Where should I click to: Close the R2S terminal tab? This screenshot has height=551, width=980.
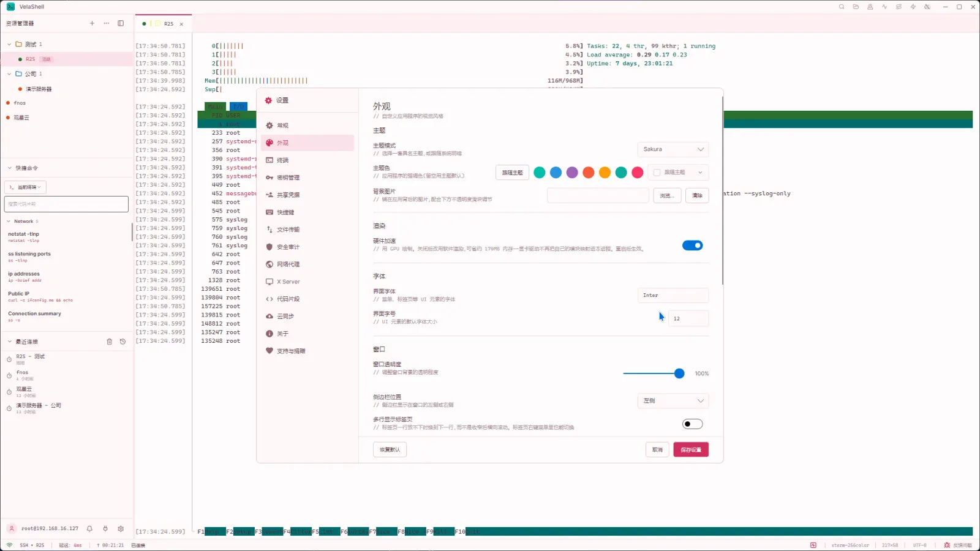click(181, 24)
